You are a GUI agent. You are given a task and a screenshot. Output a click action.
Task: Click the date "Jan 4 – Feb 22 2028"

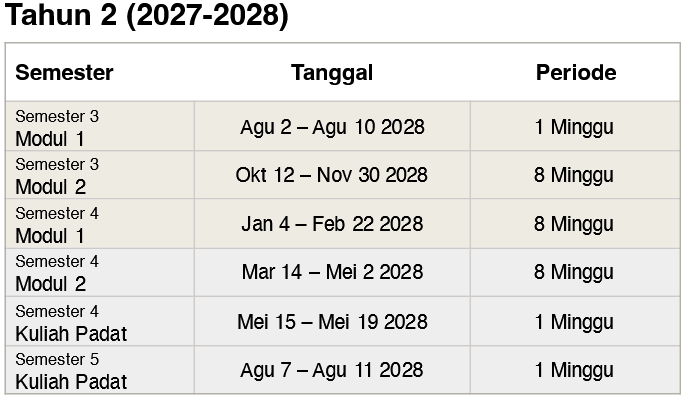332,224
